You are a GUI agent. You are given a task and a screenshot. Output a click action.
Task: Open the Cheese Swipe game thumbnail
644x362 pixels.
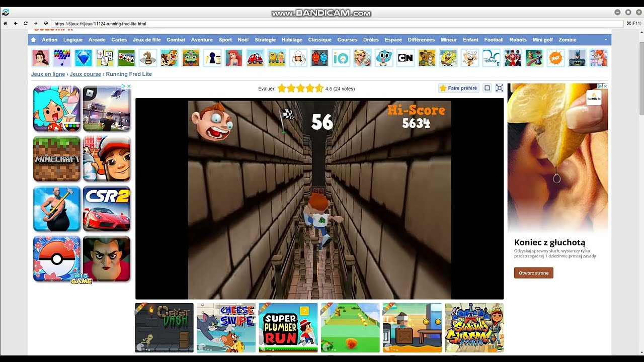[226, 328]
